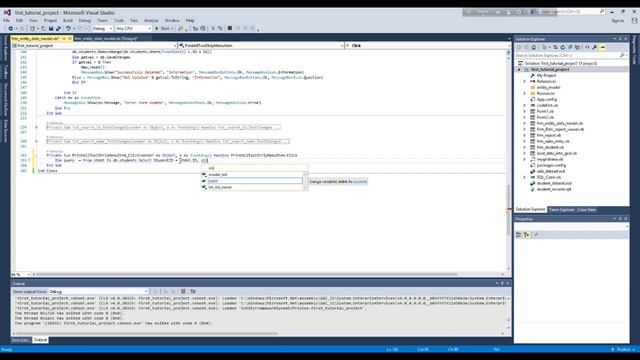The image size is (640, 360).
Task: Expand the References node
Action: tap(525, 82)
